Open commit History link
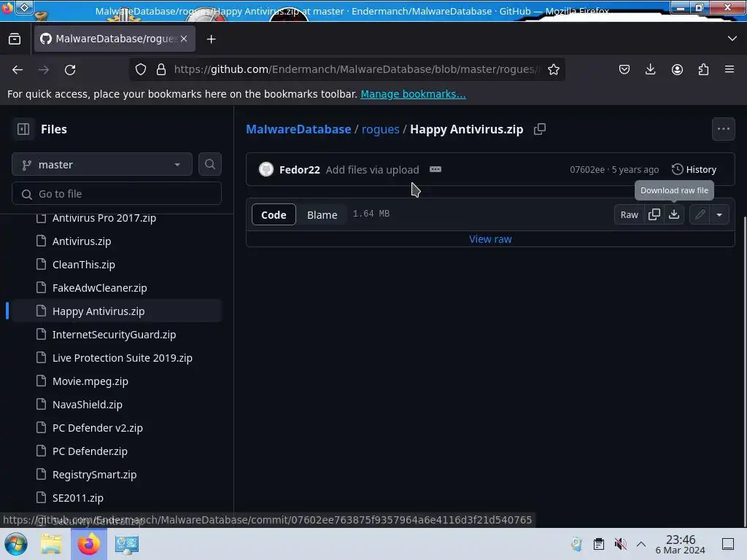This screenshot has height=560, width=747. point(694,169)
